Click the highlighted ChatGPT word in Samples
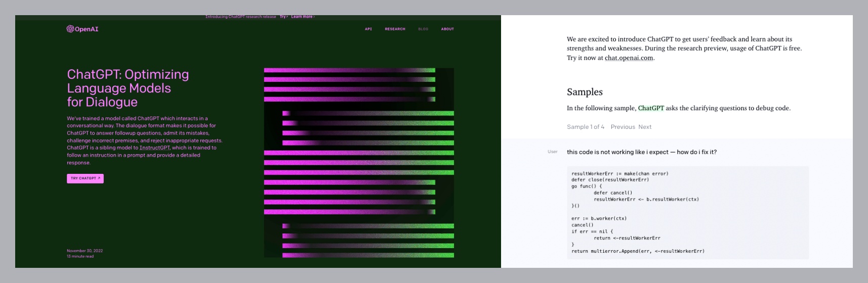 coord(651,108)
